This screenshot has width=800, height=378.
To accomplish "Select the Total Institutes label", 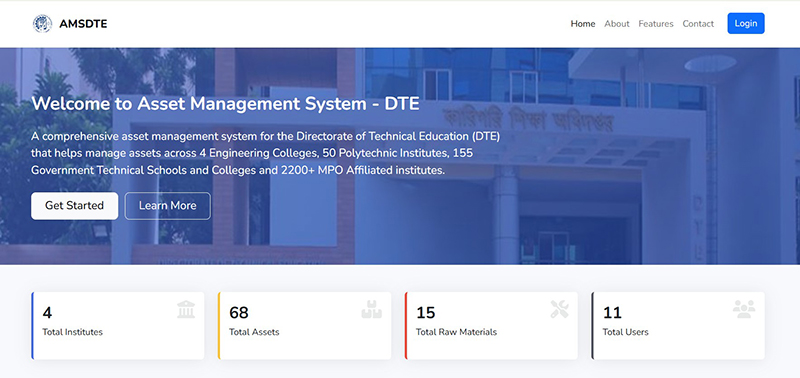I will click(x=72, y=332).
